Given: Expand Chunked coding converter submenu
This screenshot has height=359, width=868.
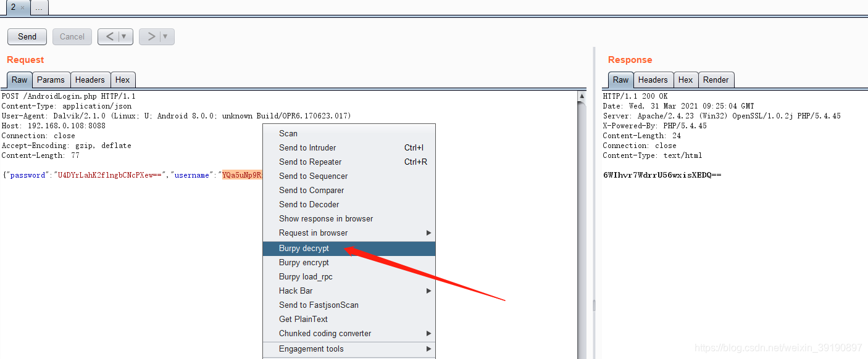Looking at the screenshot, I should pos(349,333).
